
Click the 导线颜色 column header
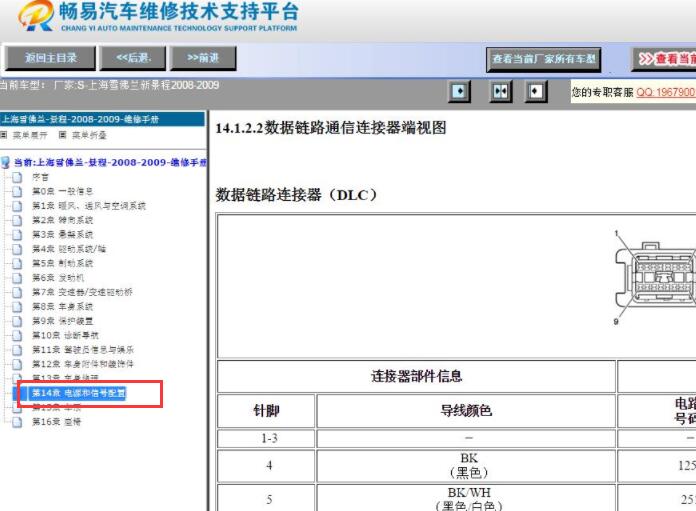(x=466, y=411)
